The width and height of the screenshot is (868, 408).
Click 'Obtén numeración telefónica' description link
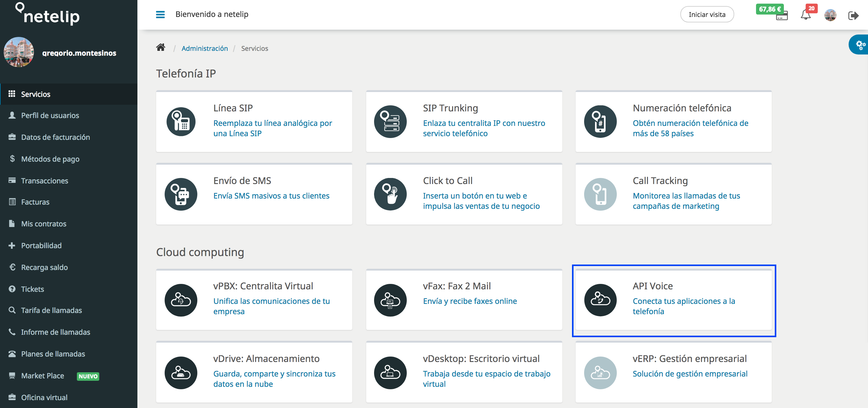690,128
